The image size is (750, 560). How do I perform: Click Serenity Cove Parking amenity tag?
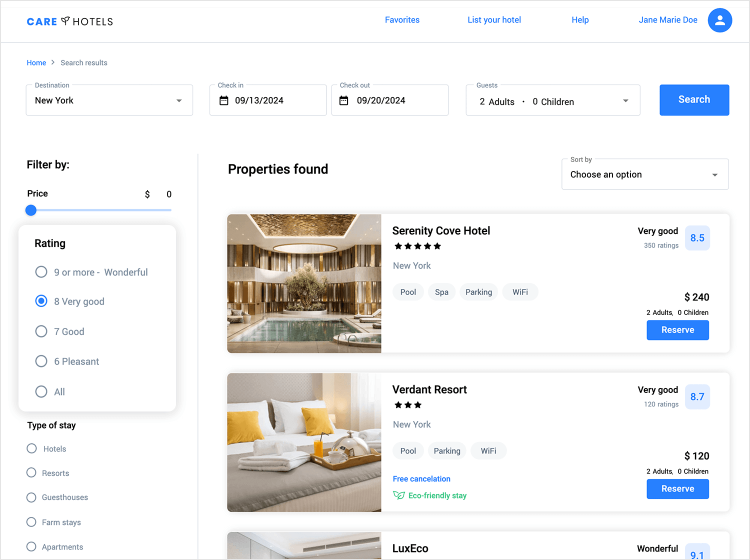coord(478,292)
